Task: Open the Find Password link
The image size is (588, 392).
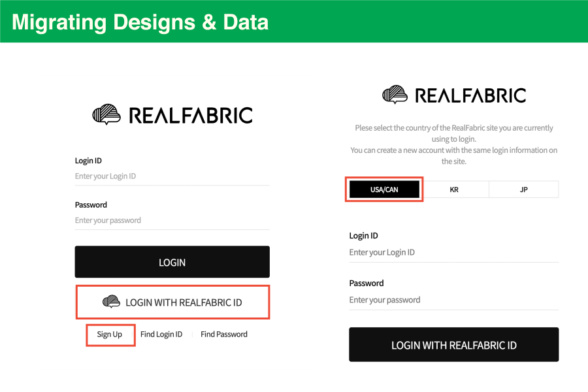Action: click(x=224, y=335)
